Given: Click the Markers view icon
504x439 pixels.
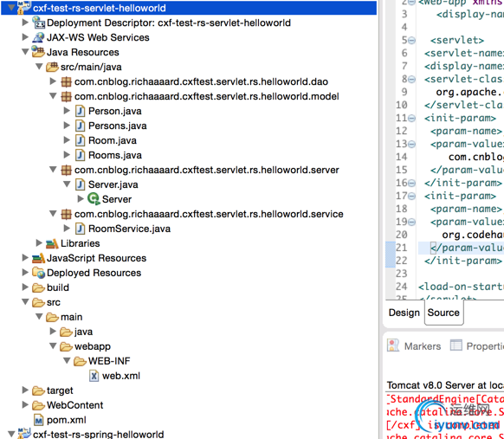Looking at the screenshot, I should coord(393,345).
